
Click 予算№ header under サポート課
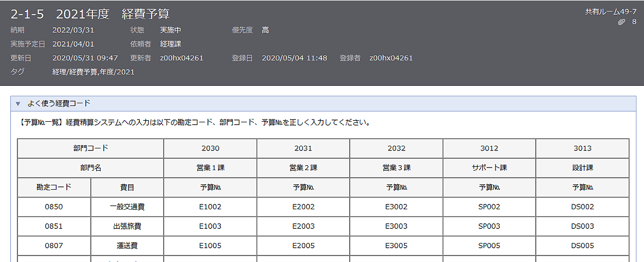(x=489, y=188)
